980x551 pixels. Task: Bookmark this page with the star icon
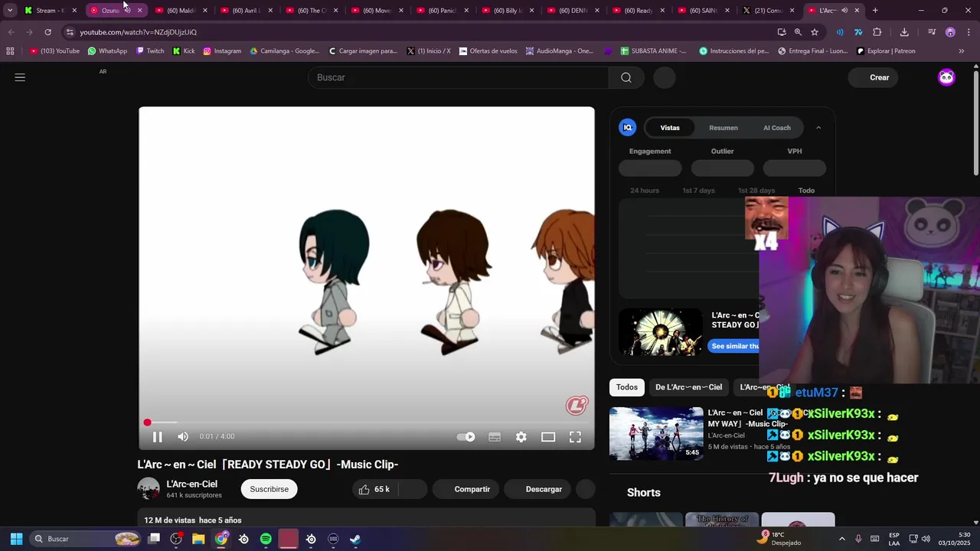[815, 32]
